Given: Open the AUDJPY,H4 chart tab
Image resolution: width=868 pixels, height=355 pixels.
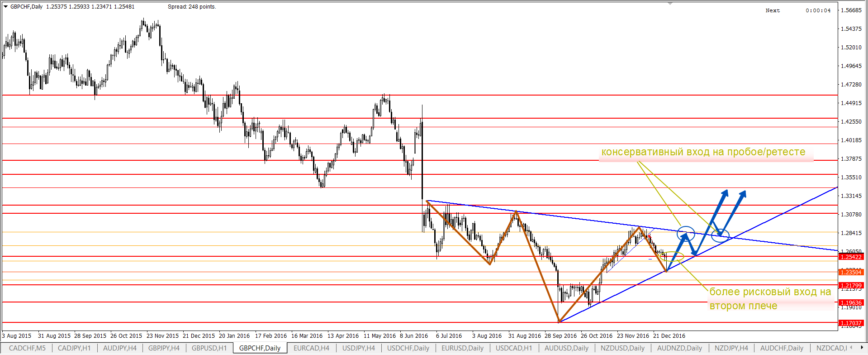Looking at the screenshot, I should (x=120, y=348).
